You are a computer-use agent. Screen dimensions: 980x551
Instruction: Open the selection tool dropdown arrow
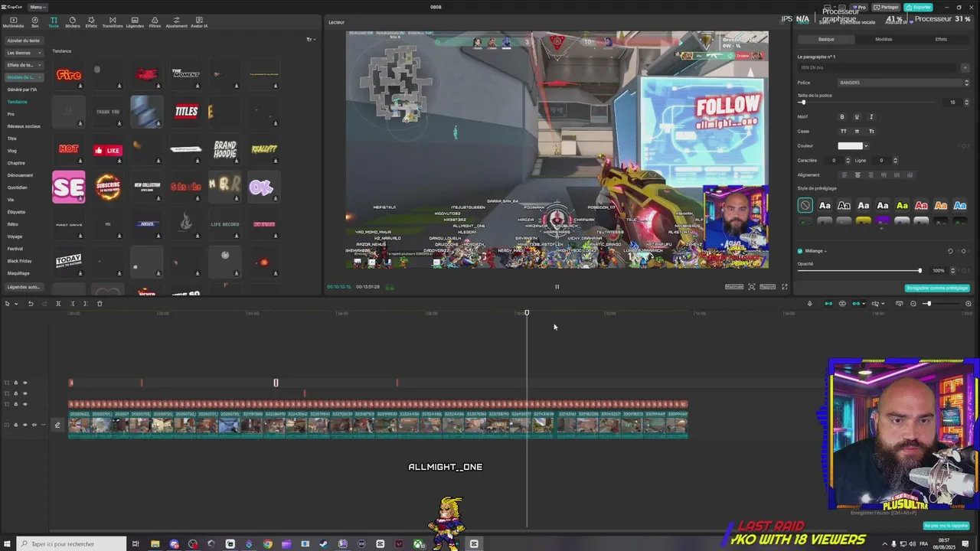tap(15, 304)
